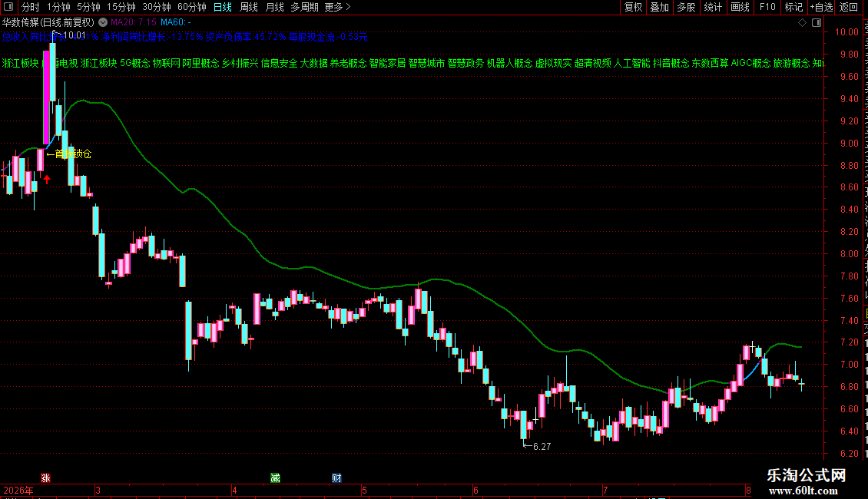This screenshot has width=868, height=499.
Task: Open the dropdown arrow beside 华数传媒 title
Action: (103, 22)
